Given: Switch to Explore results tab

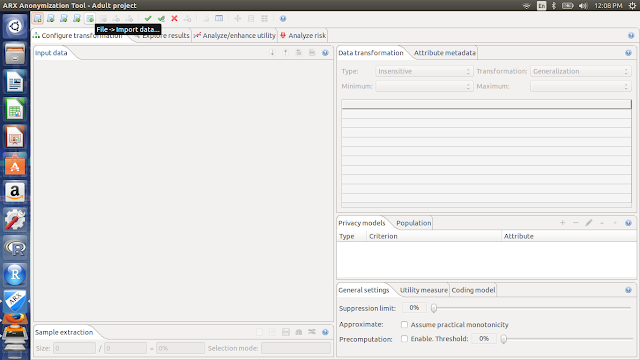Looking at the screenshot, I should (166, 36).
